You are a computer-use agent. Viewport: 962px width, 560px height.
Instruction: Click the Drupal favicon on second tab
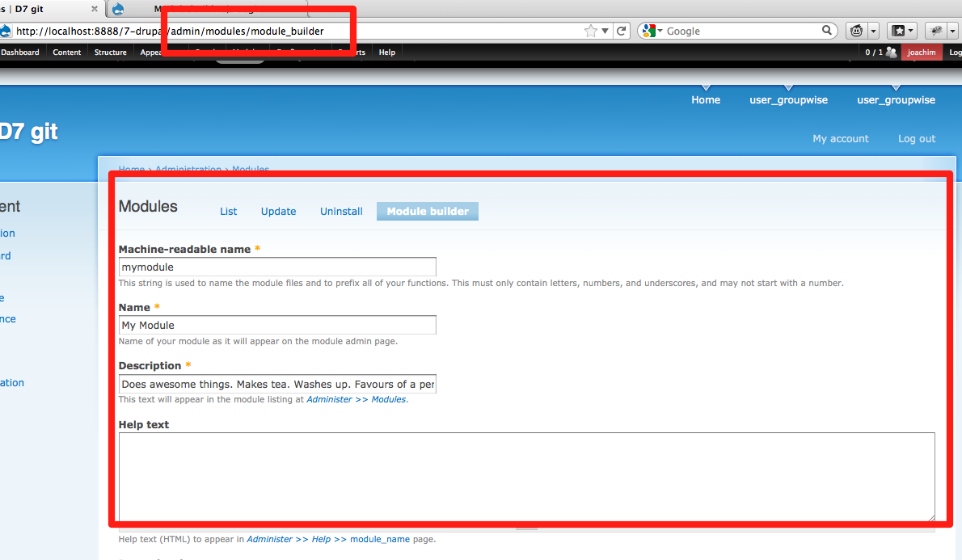coord(118,9)
